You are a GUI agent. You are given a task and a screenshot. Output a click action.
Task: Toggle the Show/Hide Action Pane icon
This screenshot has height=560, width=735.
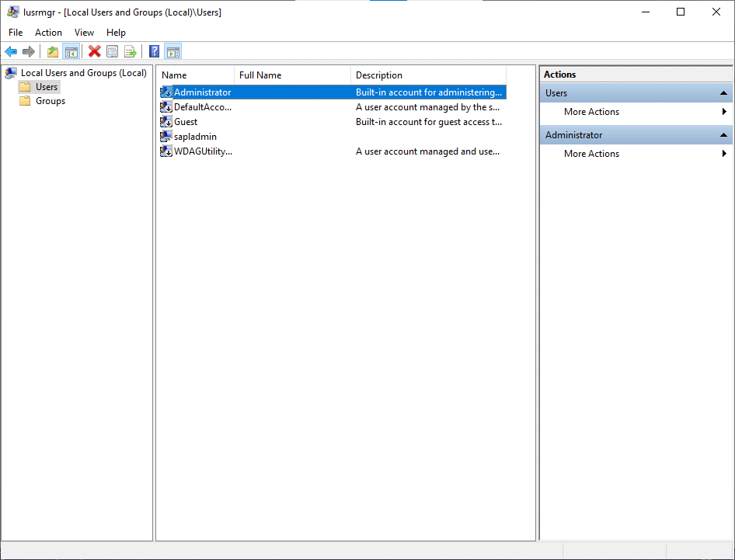(x=172, y=51)
